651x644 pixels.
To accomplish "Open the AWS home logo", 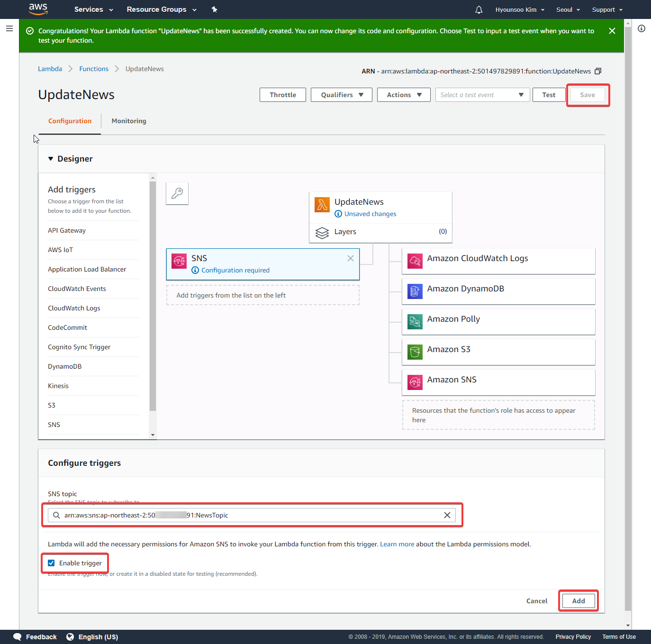I will coord(38,9).
